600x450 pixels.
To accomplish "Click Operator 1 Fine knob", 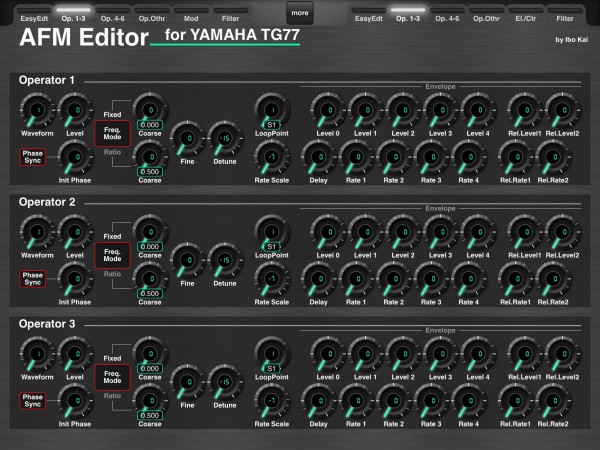I will 187,139.
